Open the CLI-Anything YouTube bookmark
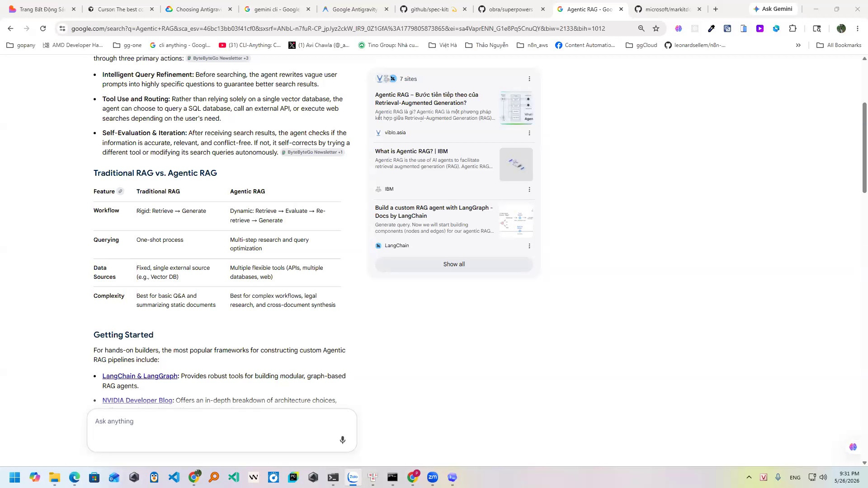Screen dimensions: 868x488 (x=250, y=45)
